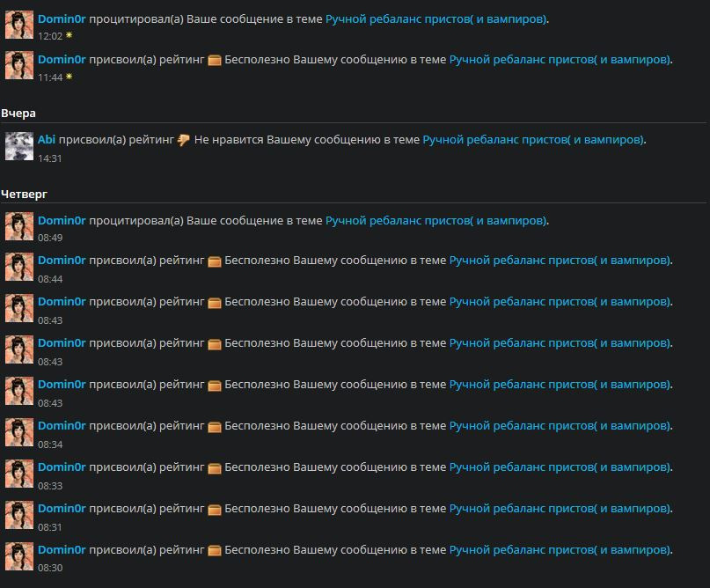Open topic Ручной ребаланс пристов in 08:49 notification
Screen dimensions: 710x588
pos(436,221)
